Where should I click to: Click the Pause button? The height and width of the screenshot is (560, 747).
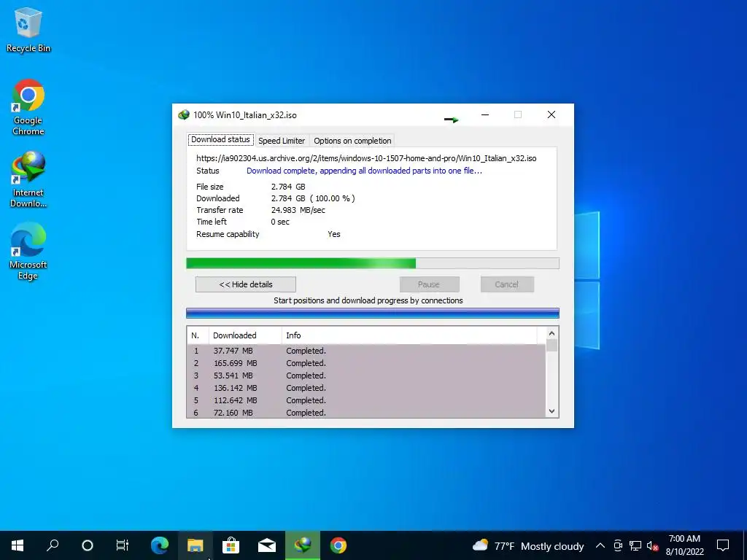429,284
